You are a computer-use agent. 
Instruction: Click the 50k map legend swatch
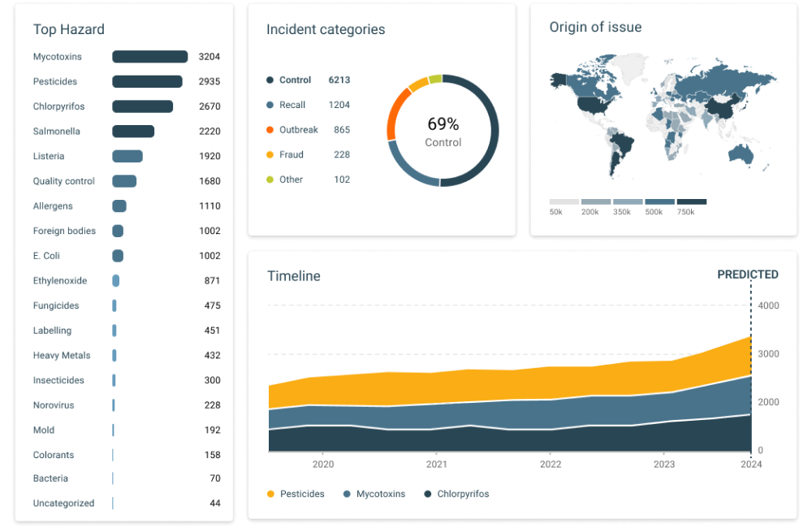564,201
